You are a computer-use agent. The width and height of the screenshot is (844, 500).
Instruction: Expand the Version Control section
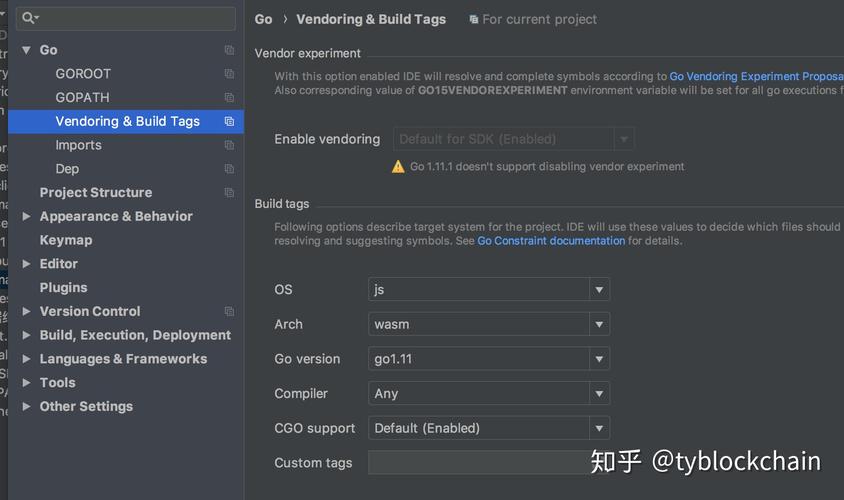(26, 311)
